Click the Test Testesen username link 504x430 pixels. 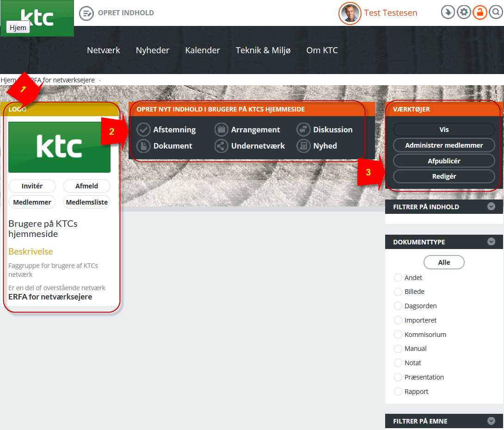[x=391, y=13]
